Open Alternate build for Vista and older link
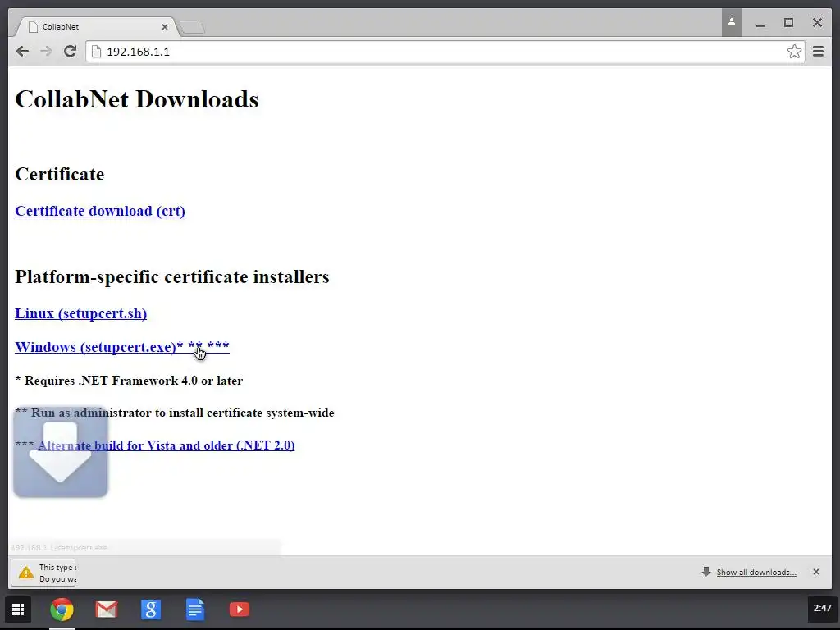 (x=166, y=445)
